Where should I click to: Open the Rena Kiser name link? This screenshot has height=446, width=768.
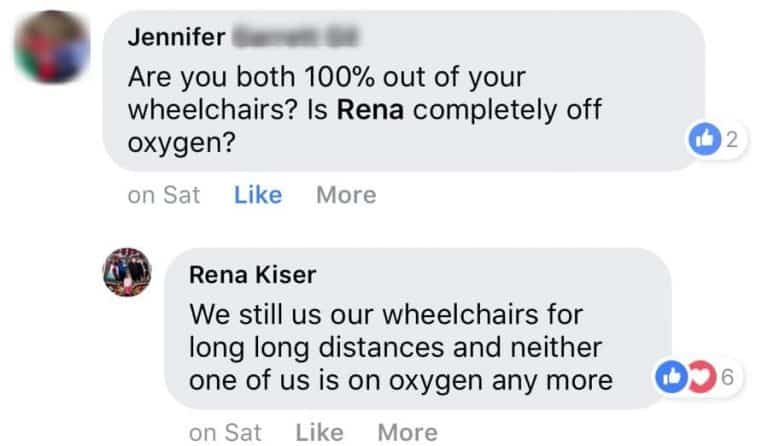tap(250, 275)
